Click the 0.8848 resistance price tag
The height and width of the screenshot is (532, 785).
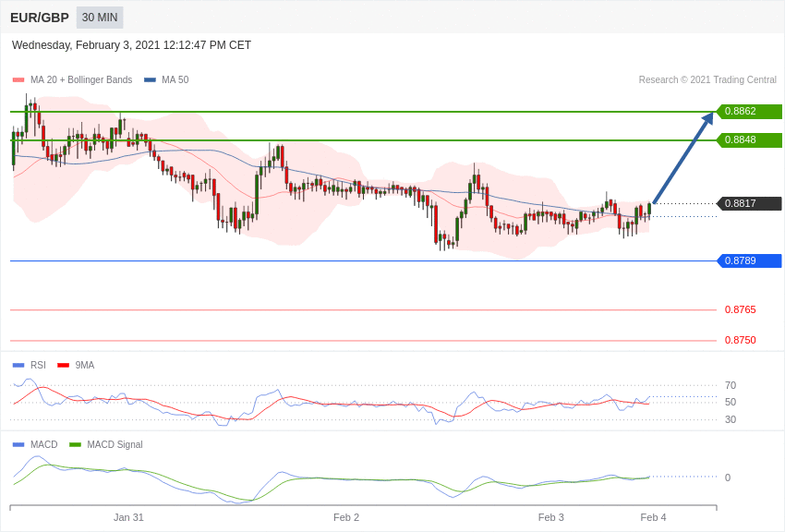749,139
